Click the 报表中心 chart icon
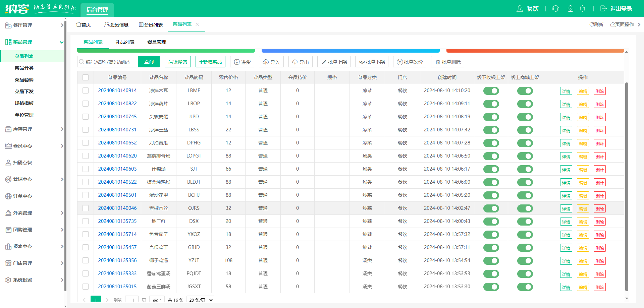Viewport: 644px width, 308px height. [x=8, y=246]
